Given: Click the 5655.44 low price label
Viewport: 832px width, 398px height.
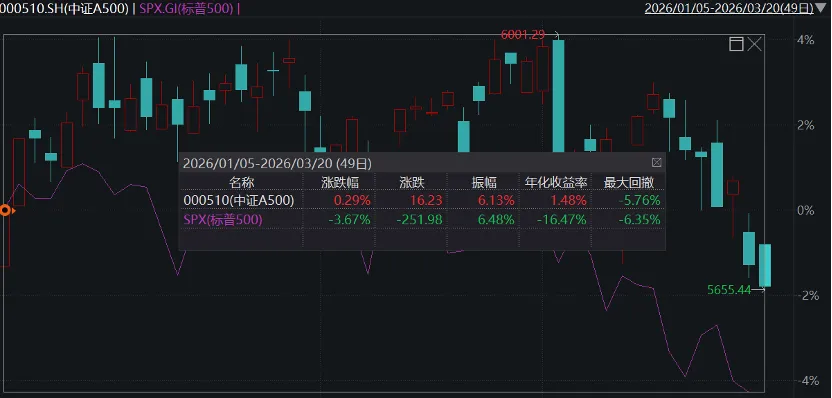Looking at the screenshot, I should pos(729,289).
